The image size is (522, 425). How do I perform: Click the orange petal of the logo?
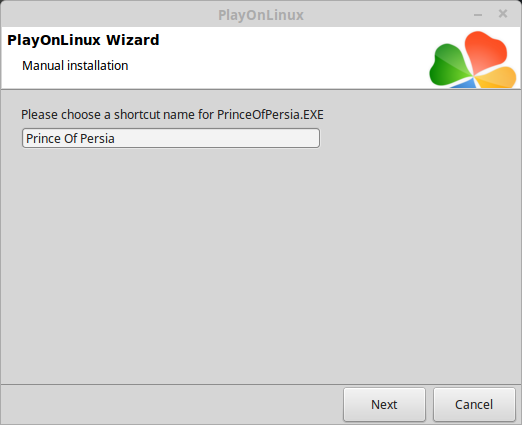[497, 77]
